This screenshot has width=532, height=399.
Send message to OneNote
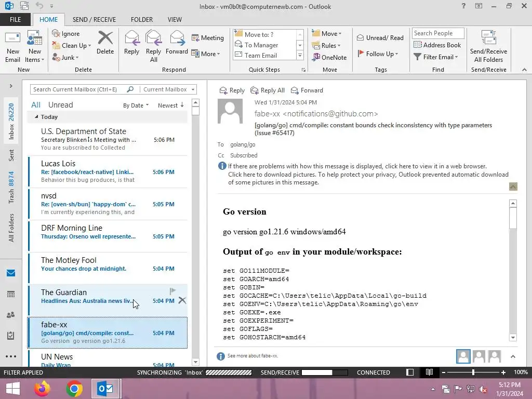coord(329,57)
